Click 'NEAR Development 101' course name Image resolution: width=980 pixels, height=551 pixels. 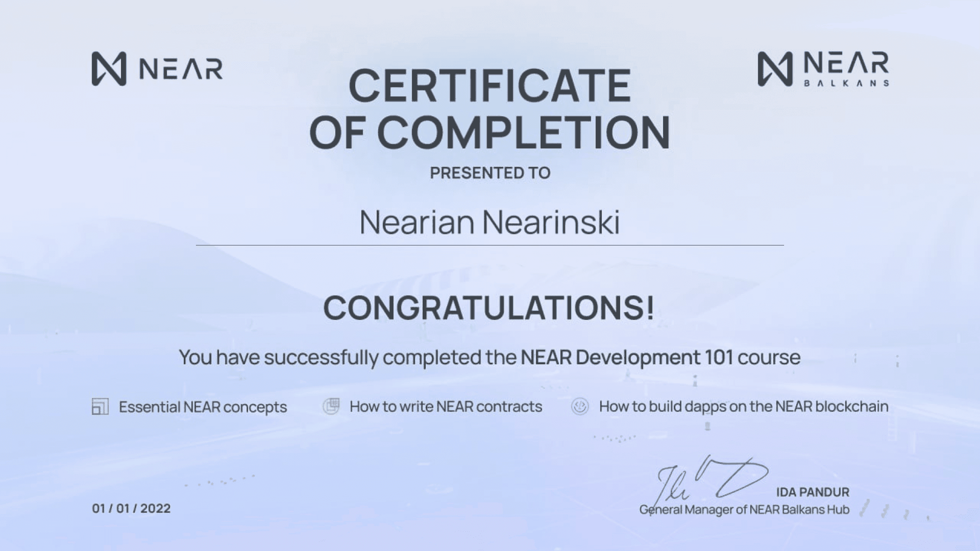626,357
